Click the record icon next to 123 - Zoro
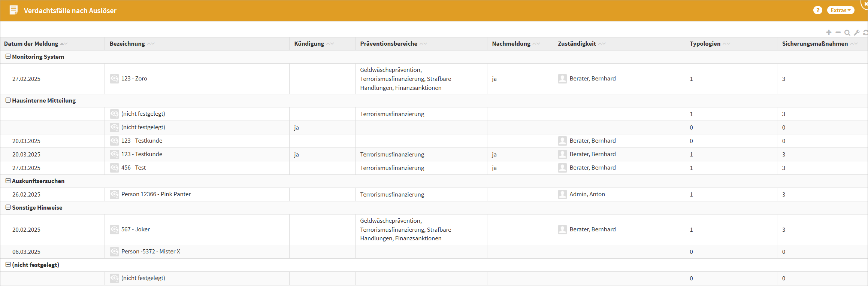Screen dimensions: 868x286 (x=114, y=79)
